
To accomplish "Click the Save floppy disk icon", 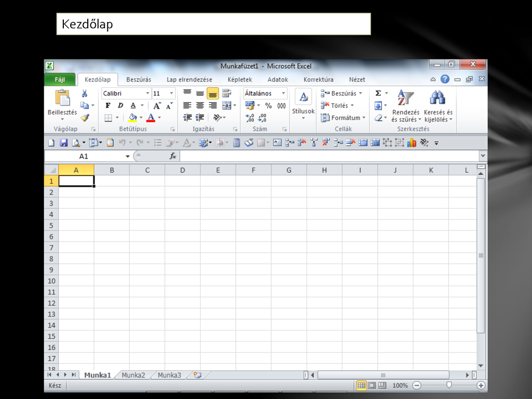I will tap(63, 143).
